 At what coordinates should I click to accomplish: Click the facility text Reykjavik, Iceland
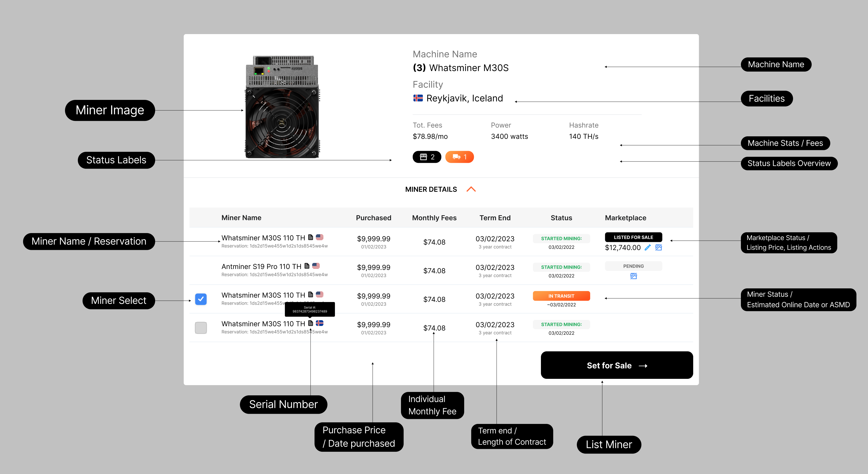pyautogui.click(x=465, y=98)
